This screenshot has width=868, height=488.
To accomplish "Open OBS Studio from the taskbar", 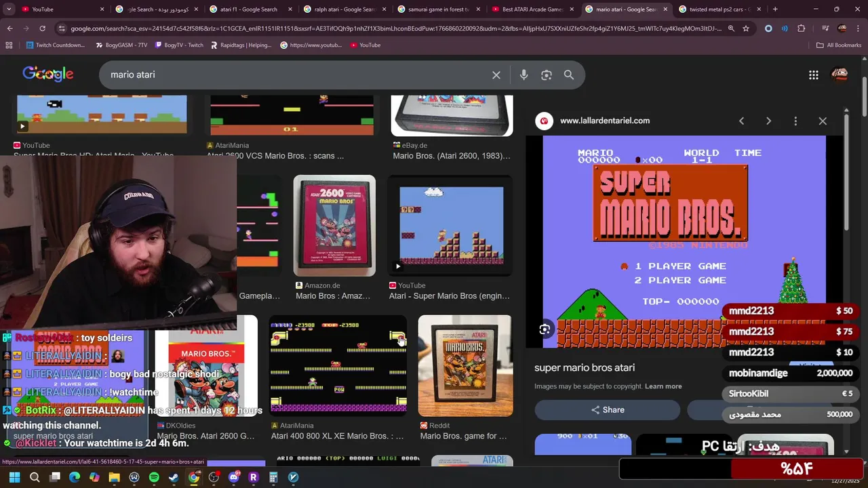I will coord(214,477).
